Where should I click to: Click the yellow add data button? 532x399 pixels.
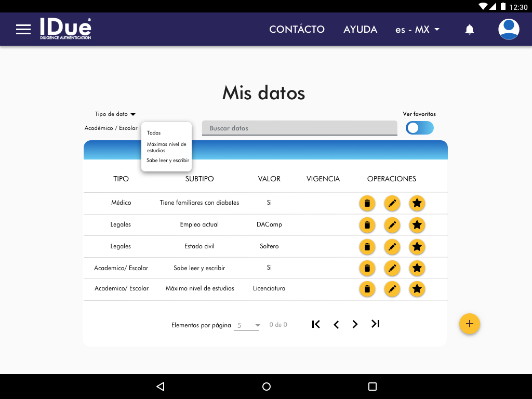click(470, 324)
